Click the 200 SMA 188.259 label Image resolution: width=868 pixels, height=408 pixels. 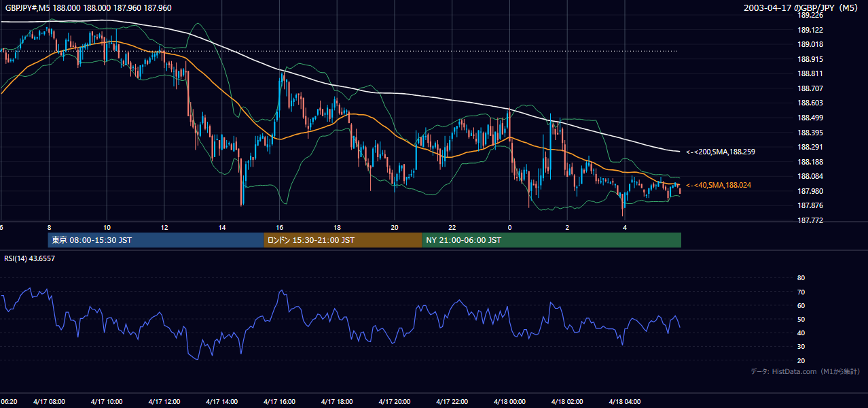tap(720, 152)
